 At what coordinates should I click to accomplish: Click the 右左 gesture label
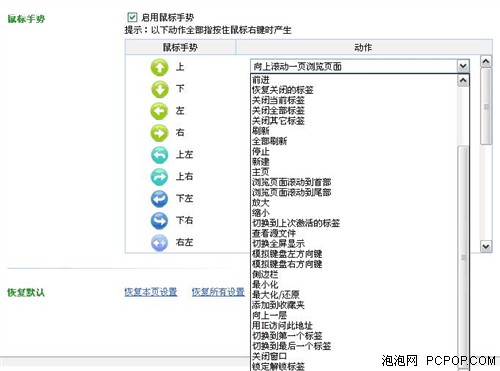(184, 242)
